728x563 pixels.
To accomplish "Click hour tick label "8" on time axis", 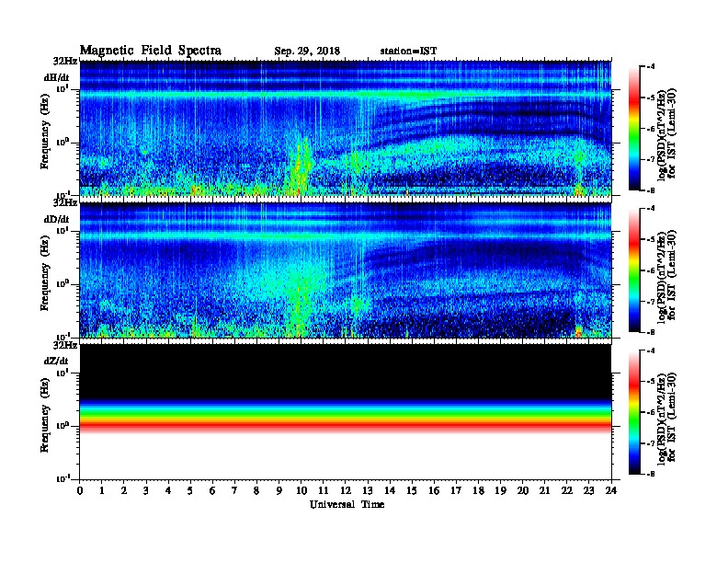I will tap(256, 490).
